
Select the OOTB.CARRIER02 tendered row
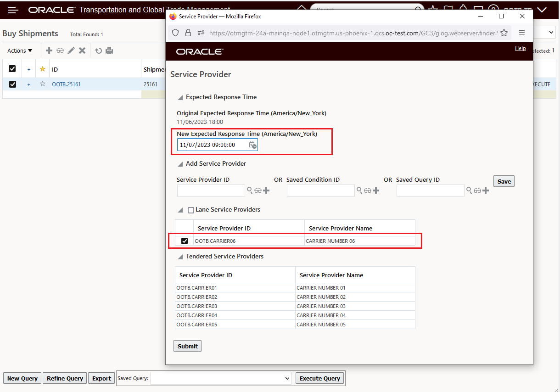click(x=295, y=297)
